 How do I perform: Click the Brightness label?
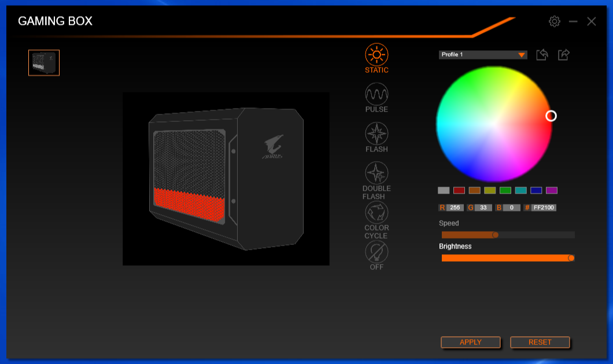455,247
